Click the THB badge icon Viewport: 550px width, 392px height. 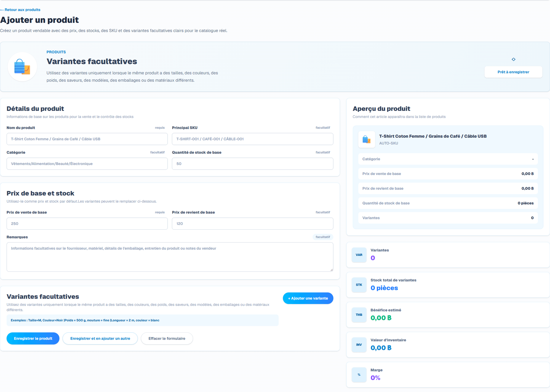pos(359,315)
